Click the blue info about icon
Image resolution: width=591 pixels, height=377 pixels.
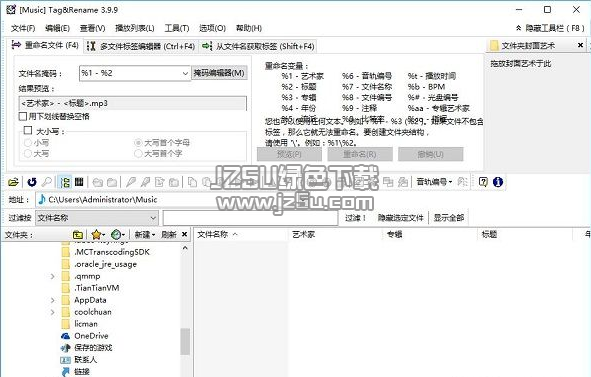point(498,182)
